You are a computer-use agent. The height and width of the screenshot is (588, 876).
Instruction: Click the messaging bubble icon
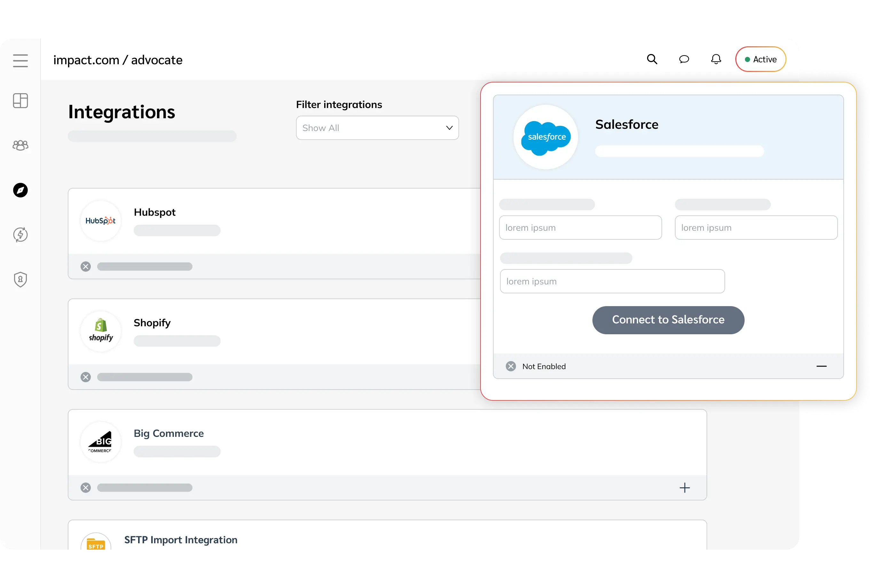click(x=684, y=59)
